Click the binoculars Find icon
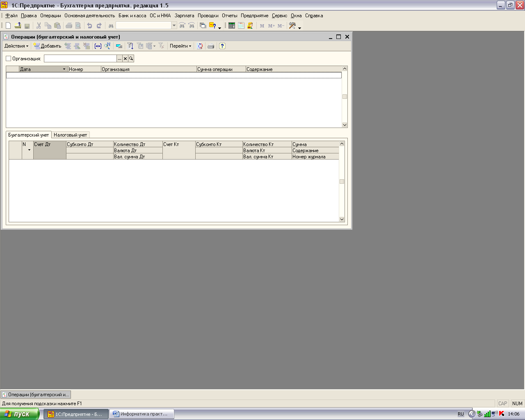 tap(111, 25)
